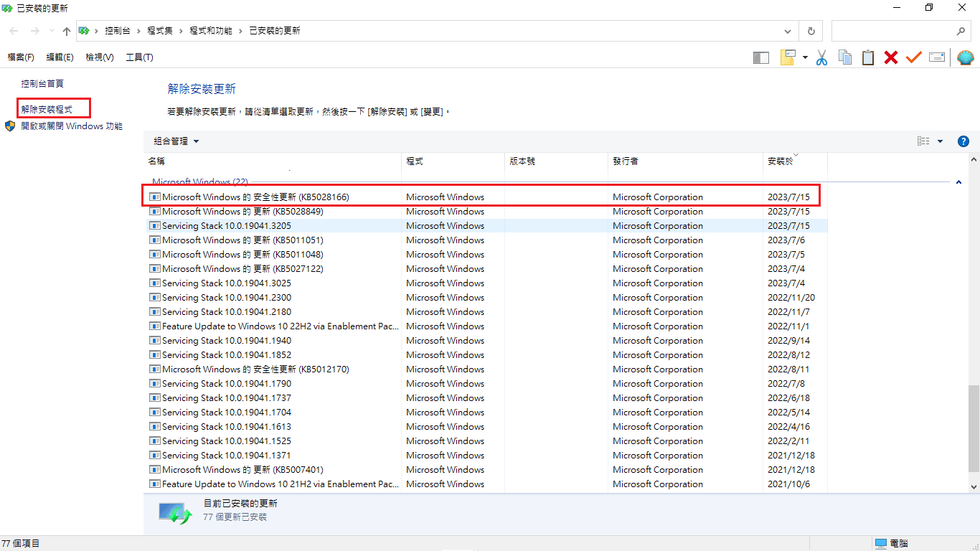Open the 檢視(V) menu
The image size is (980, 551).
click(99, 57)
